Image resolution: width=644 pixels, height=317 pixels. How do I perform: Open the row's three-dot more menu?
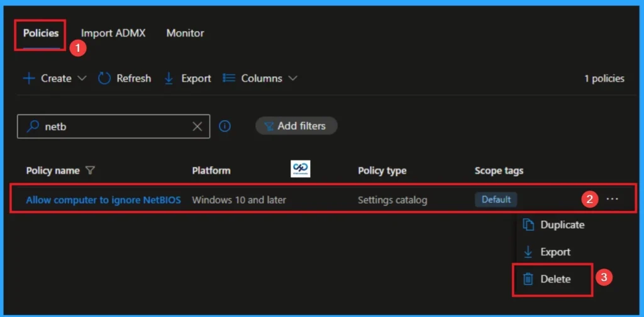(612, 199)
